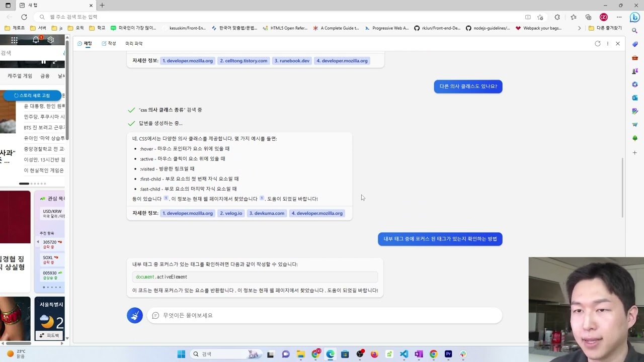The width and height of the screenshot is (644, 362).
Task: Switch to the 작성 tab
Action: [x=109, y=44]
